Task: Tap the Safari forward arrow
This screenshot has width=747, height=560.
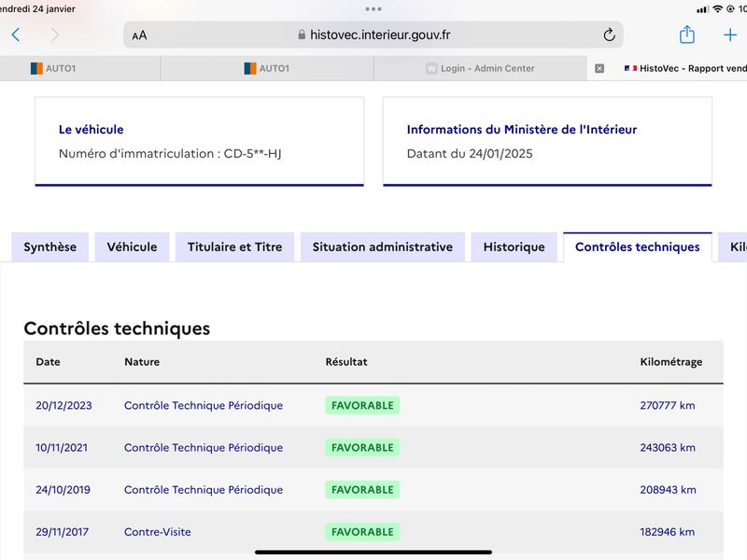Action: [x=55, y=35]
